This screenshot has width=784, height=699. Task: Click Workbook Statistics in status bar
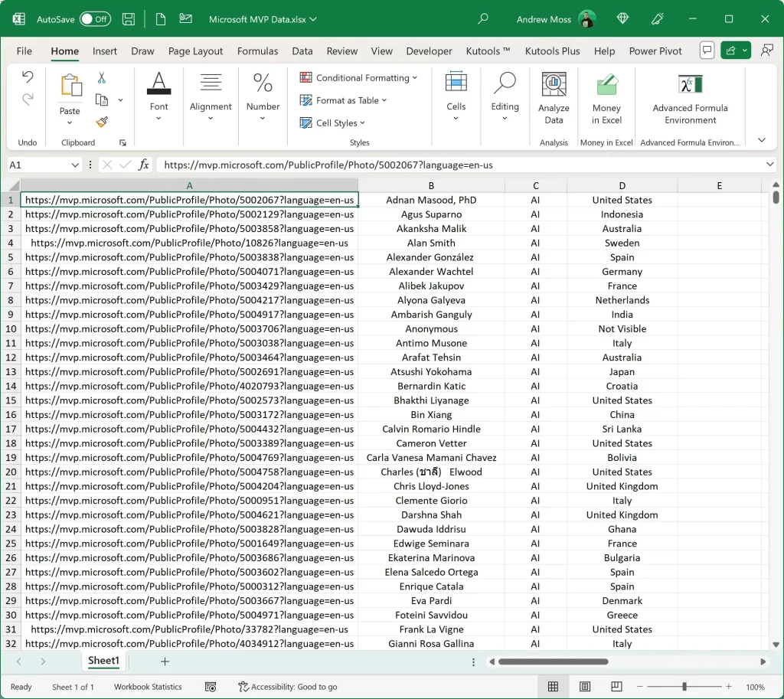pyautogui.click(x=148, y=687)
